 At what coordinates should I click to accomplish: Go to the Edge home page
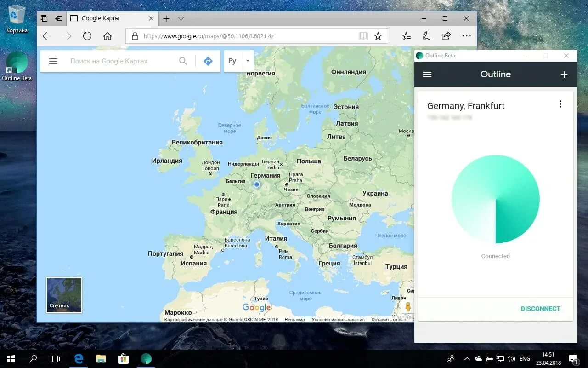[x=107, y=36]
